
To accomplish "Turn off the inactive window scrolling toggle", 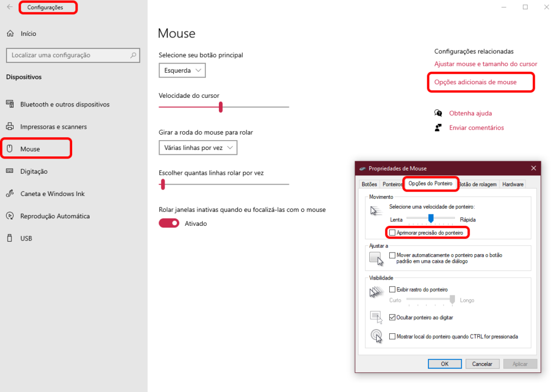I will click(x=169, y=223).
